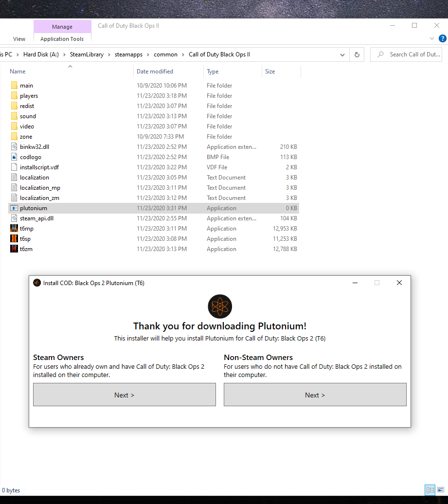
Task: Click the 12,788 KB size cell
Action: pos(285,249)
